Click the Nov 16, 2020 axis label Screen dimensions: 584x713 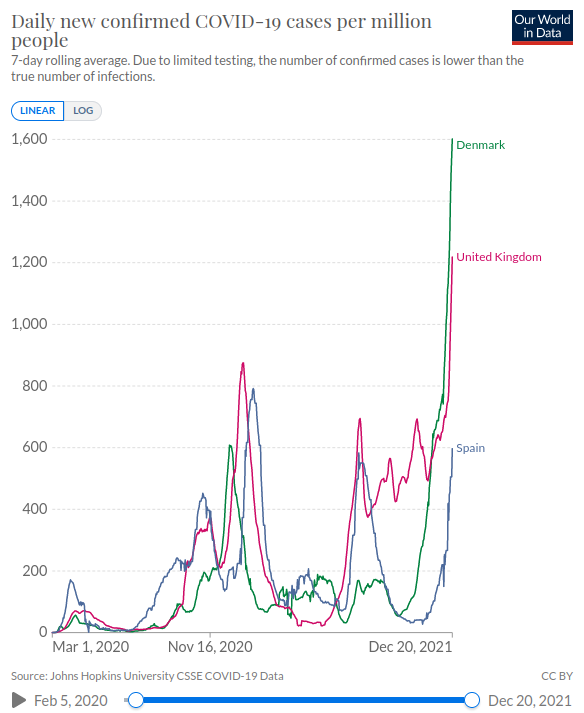coord(210,647)
